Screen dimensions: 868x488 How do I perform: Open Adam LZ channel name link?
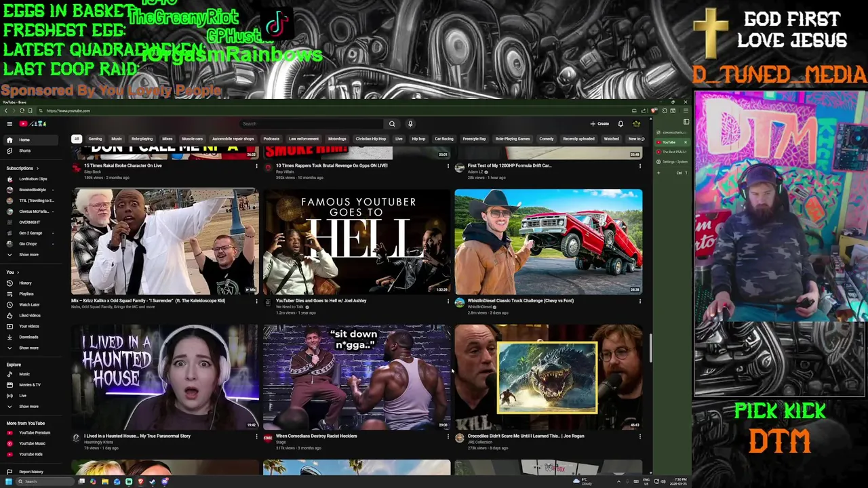pyautogui.click(x=475, y=171)
